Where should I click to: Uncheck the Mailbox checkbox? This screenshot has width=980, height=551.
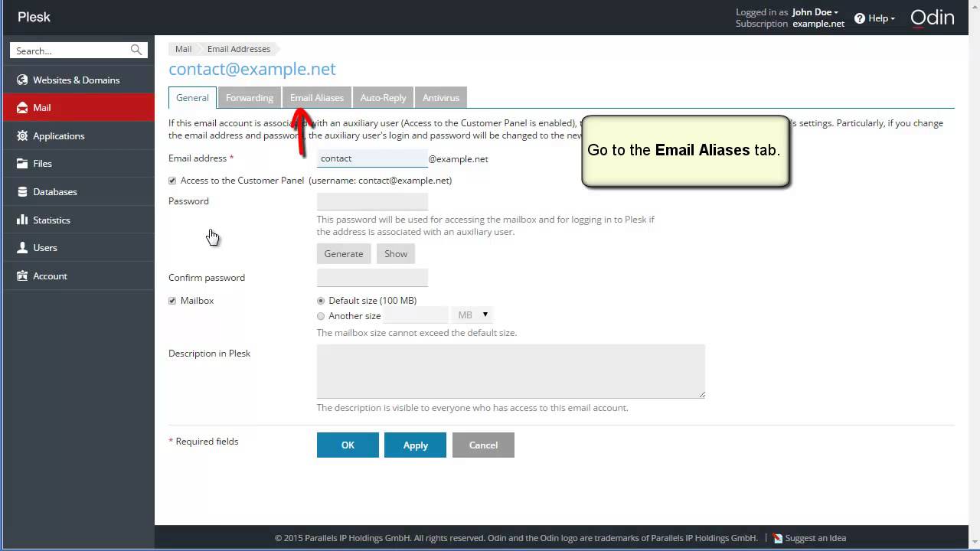click(172, 301)
